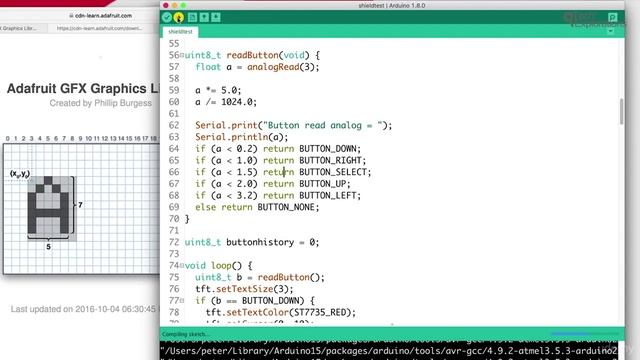
Task: Collapse the if BUTTON_DOWN block fold marker
Action: click(182, 300)
